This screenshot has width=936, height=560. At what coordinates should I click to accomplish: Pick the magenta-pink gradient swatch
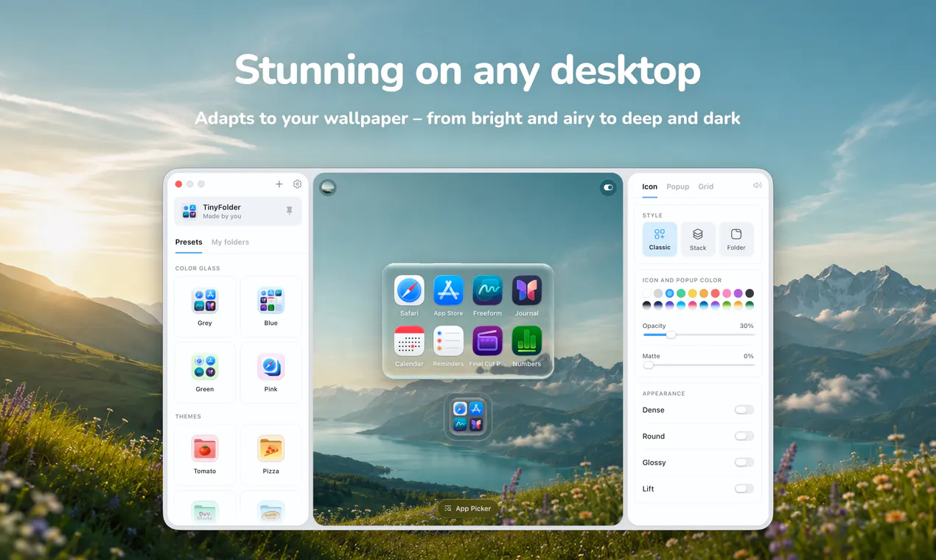click(693, 305)
